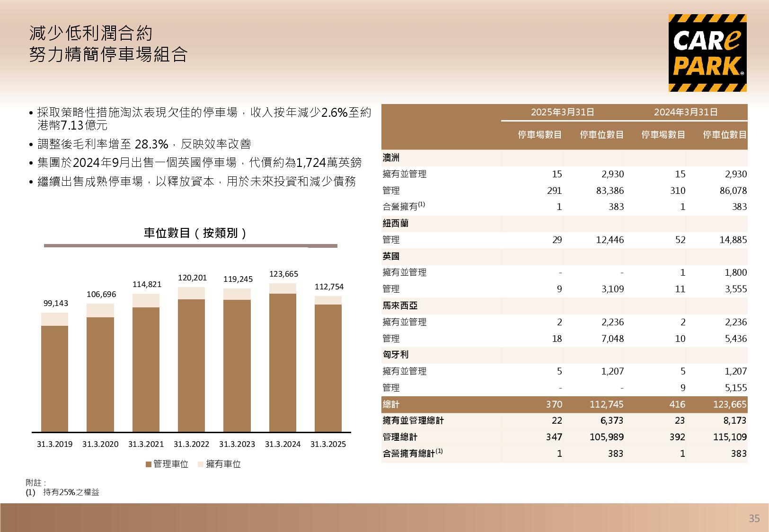Click the 123,665 data label above the bar
This screenshot has width=769, height=532.
coord(283,274)
